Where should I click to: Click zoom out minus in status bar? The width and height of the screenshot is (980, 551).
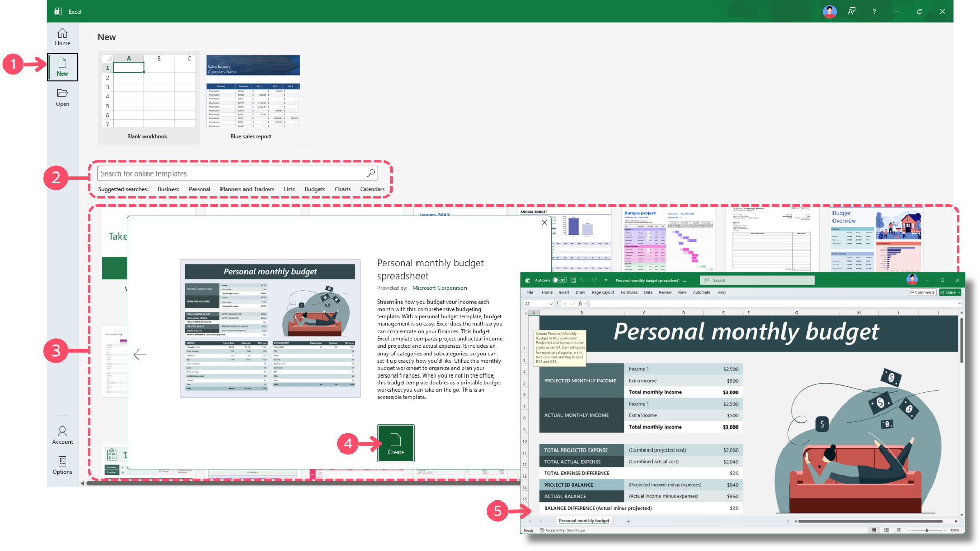[909, 530]
